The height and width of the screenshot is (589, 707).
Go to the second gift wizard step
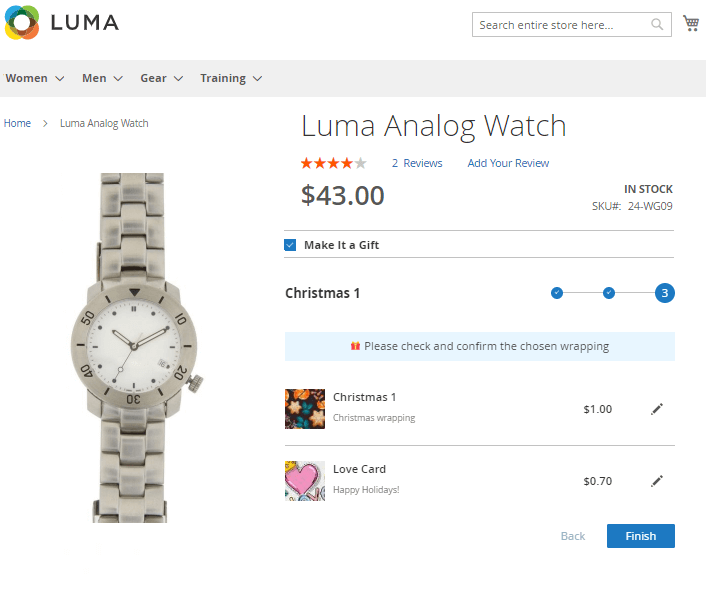(609, 293)
